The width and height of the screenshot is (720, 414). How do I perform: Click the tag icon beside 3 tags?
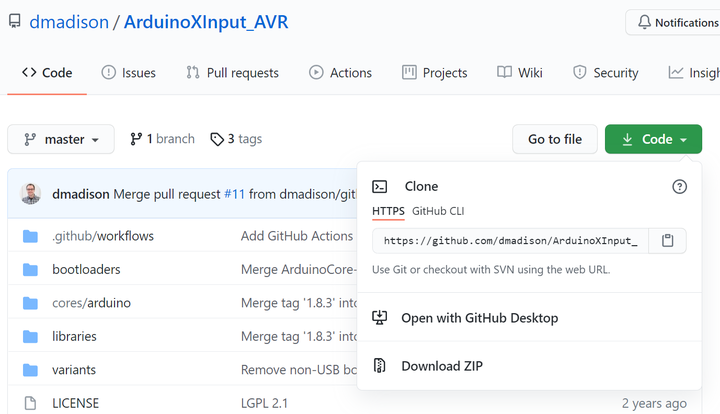[217, 139]
